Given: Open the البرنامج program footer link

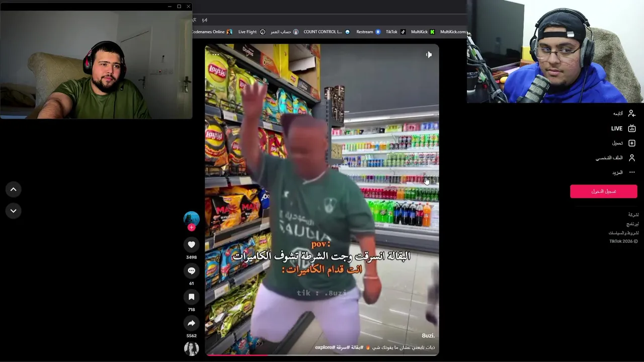Looking at the screenshot, I should pyautogui.click(x=632, y=224).
